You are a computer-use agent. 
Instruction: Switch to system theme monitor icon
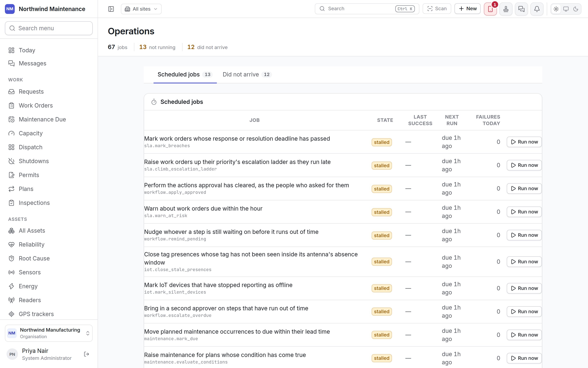566,9
